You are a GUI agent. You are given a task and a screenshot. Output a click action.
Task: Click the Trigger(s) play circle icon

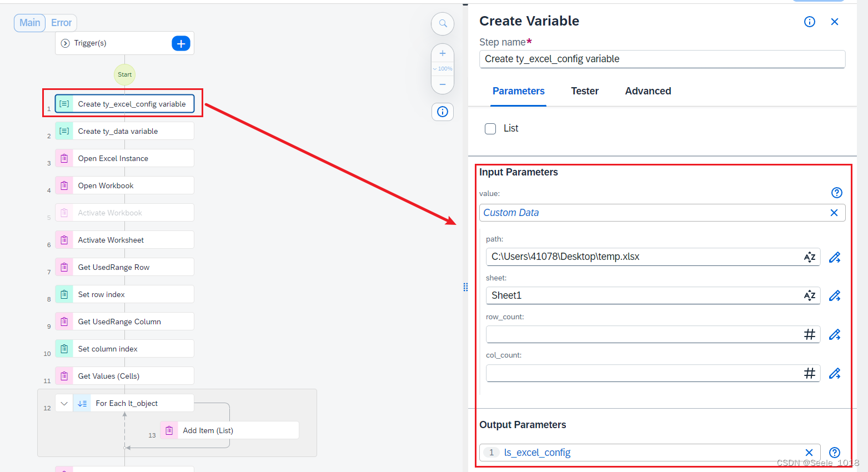pos(65,43)
